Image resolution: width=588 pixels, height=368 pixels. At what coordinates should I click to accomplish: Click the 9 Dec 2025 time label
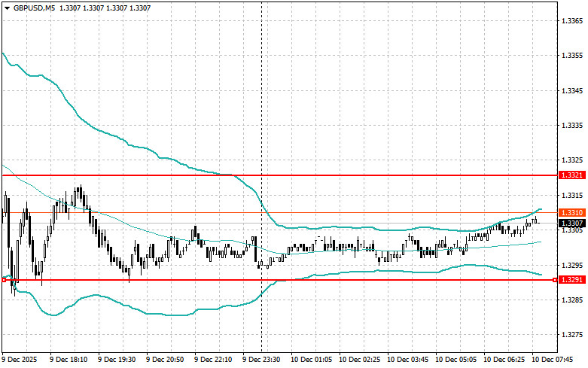20,360
